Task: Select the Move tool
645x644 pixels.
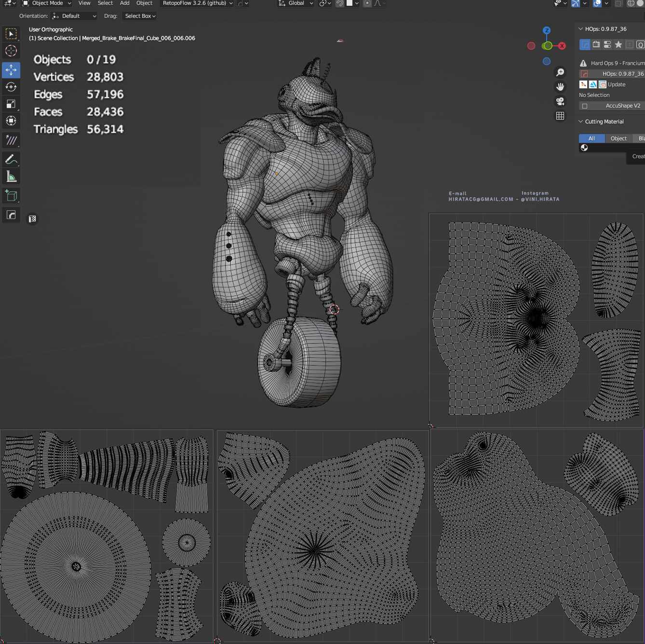Action: (x=11, y=70)
